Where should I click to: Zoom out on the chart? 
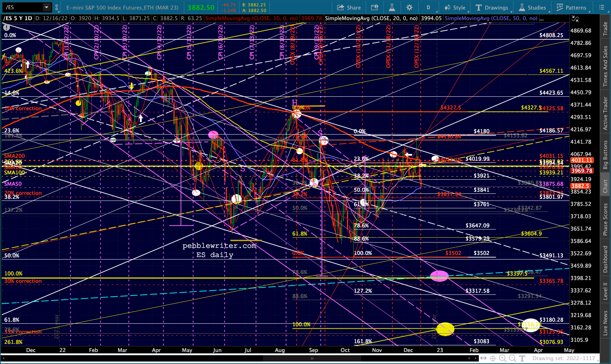point(512,358)
